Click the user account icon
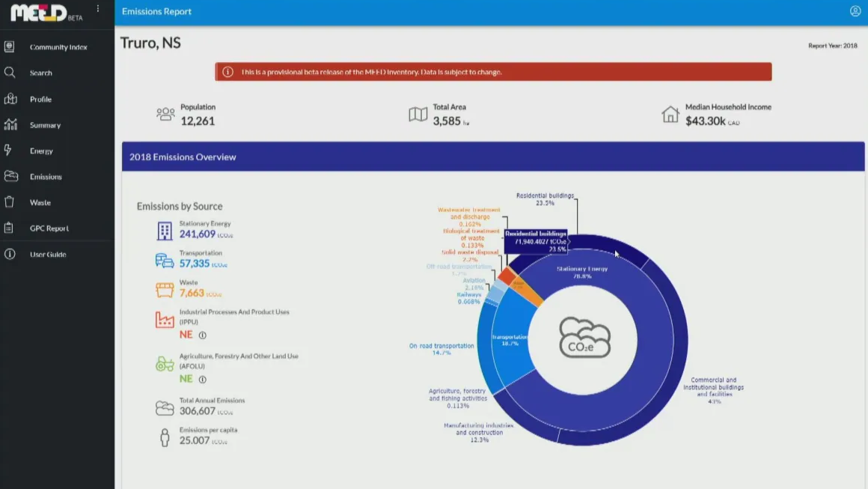 855,11
